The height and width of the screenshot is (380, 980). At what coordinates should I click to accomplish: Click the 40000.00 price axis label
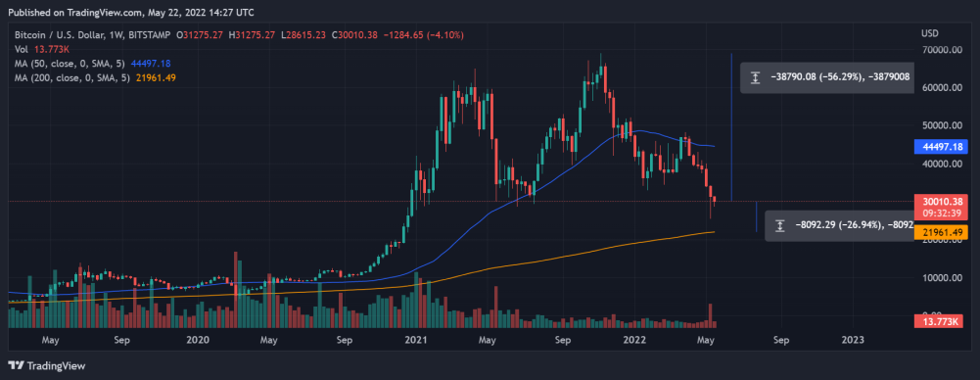click(943, 164)
